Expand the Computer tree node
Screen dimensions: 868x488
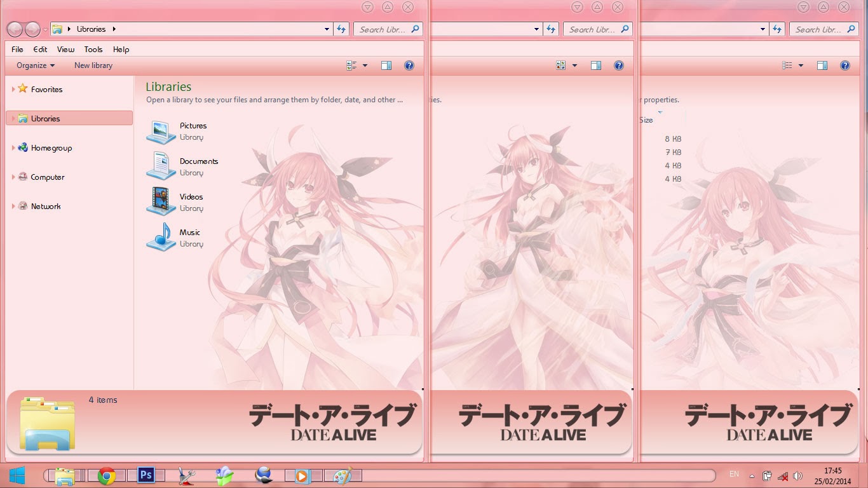tap(13, 177)
